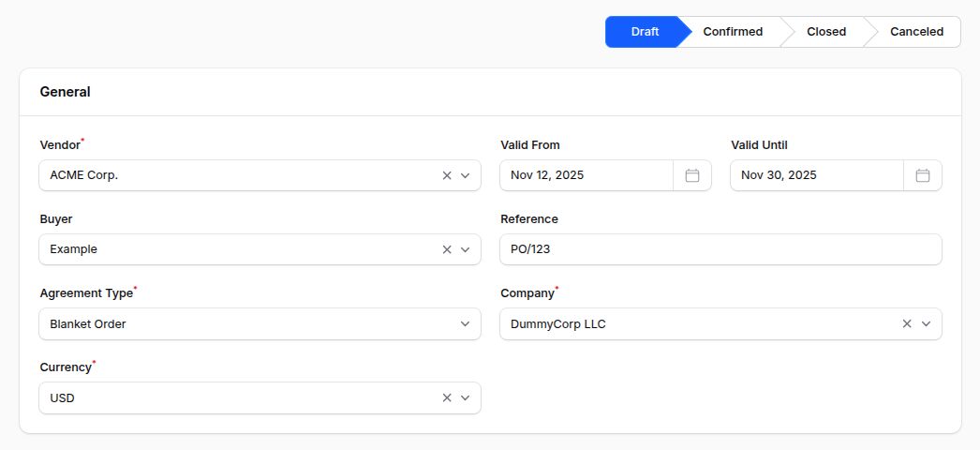Image resolution: width=980 pixels, height=450 pixels.
Task: Click the Reference field with PO/123
Action: coord(720,249)
